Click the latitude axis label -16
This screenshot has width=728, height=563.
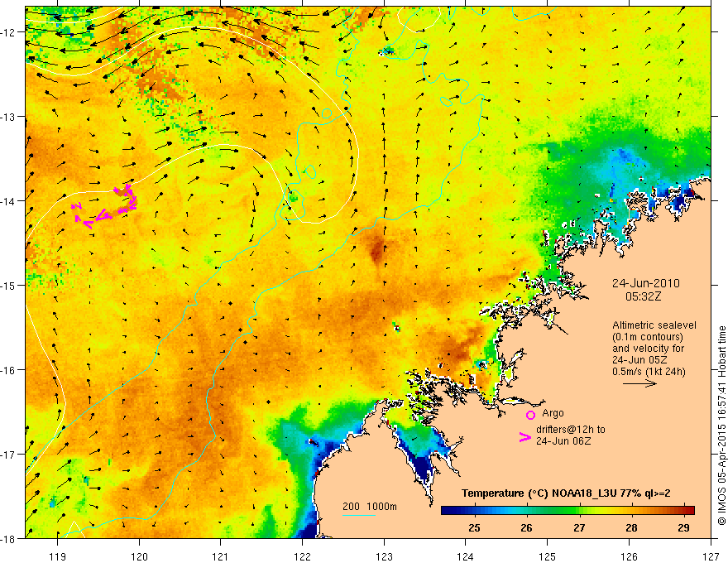[x=8, y=370]
